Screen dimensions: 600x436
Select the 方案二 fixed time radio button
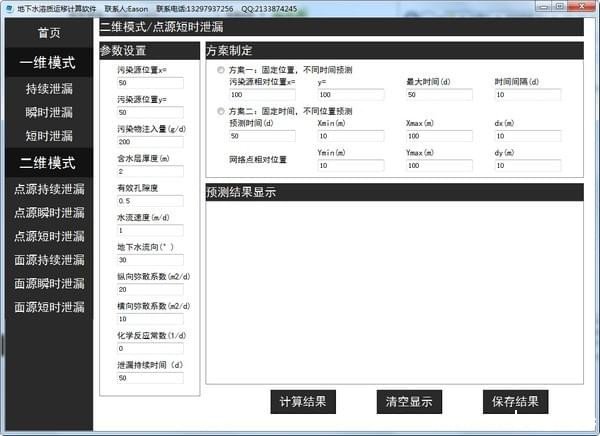(x=221, y=111)
